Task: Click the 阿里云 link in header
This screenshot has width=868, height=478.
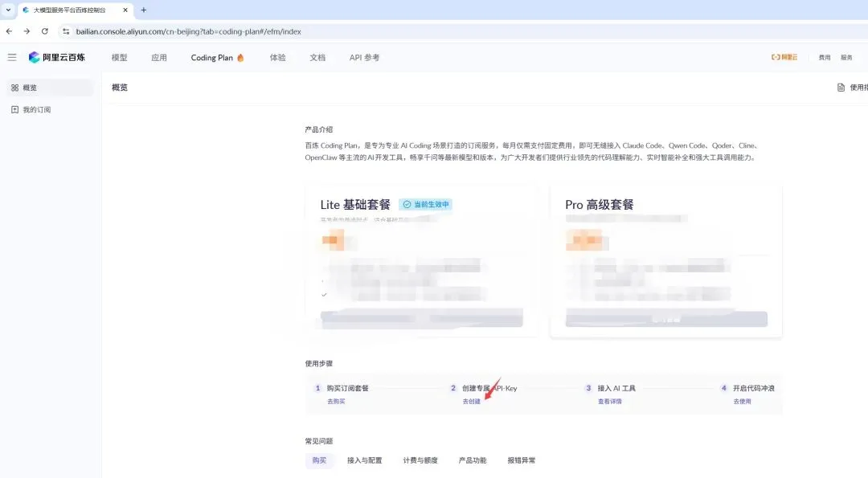Action: point(784,57)
